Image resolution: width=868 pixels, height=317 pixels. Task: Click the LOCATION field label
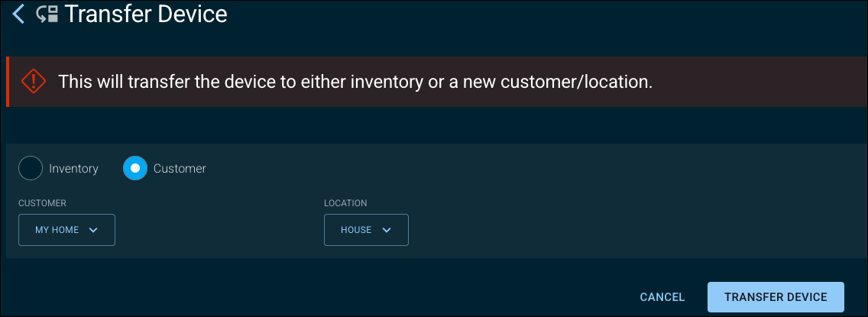pos(345,203)
